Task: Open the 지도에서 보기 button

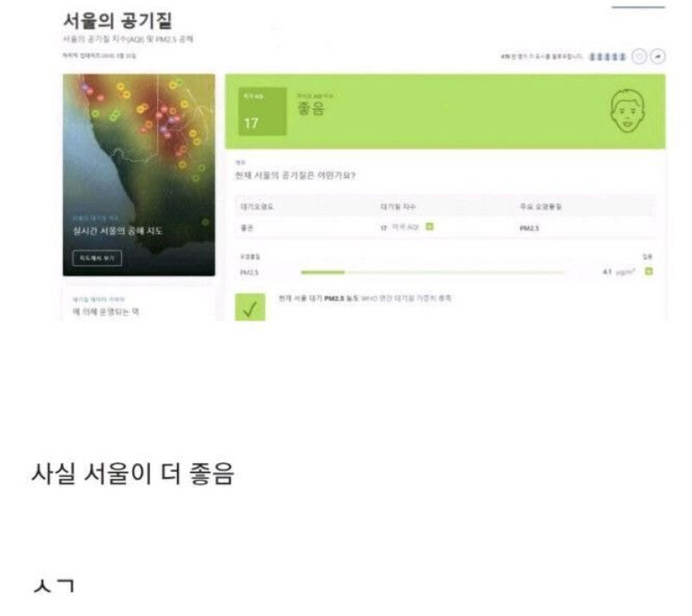Action: [x=97, y=258]
